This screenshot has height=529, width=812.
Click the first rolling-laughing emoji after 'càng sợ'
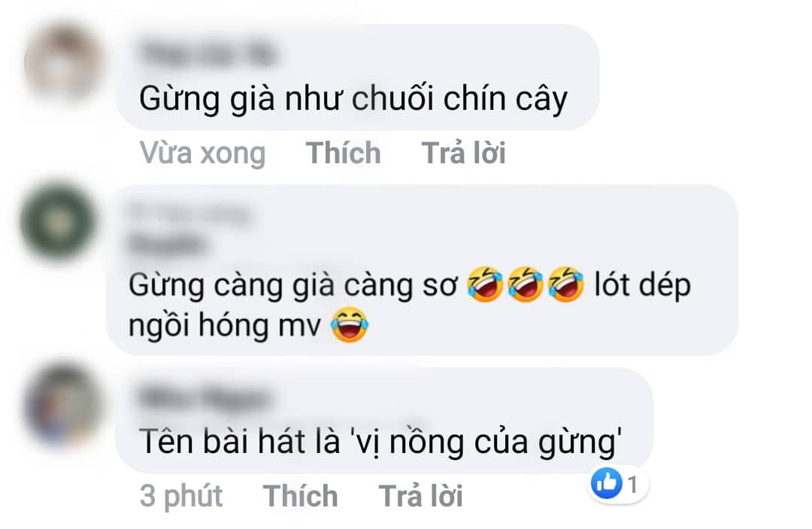485,284
